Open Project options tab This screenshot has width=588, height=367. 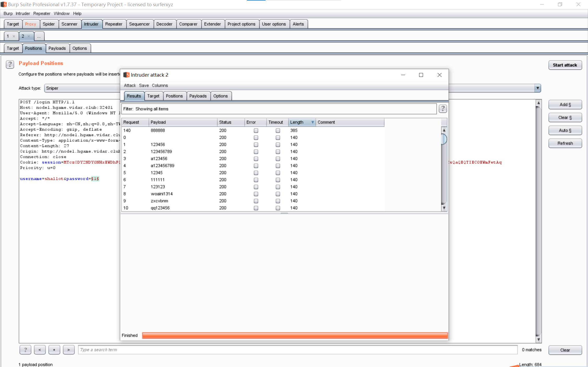[x=241, y=24]
